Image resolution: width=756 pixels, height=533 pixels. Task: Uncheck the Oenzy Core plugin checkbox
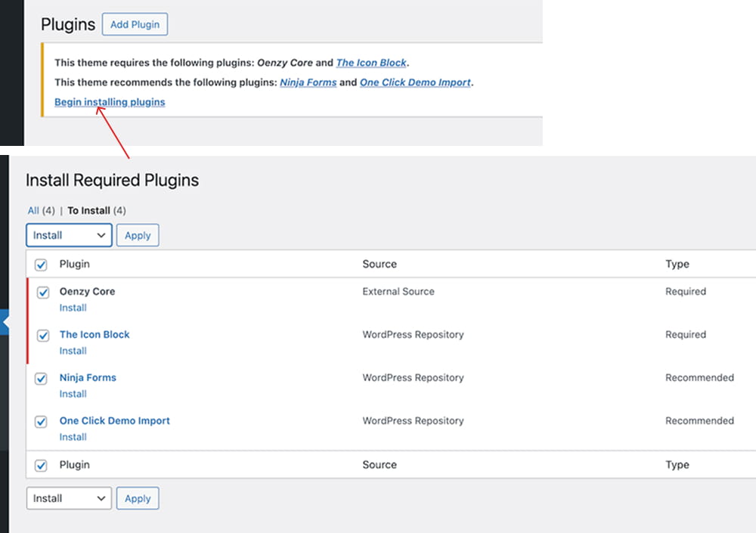click(42, 291)
